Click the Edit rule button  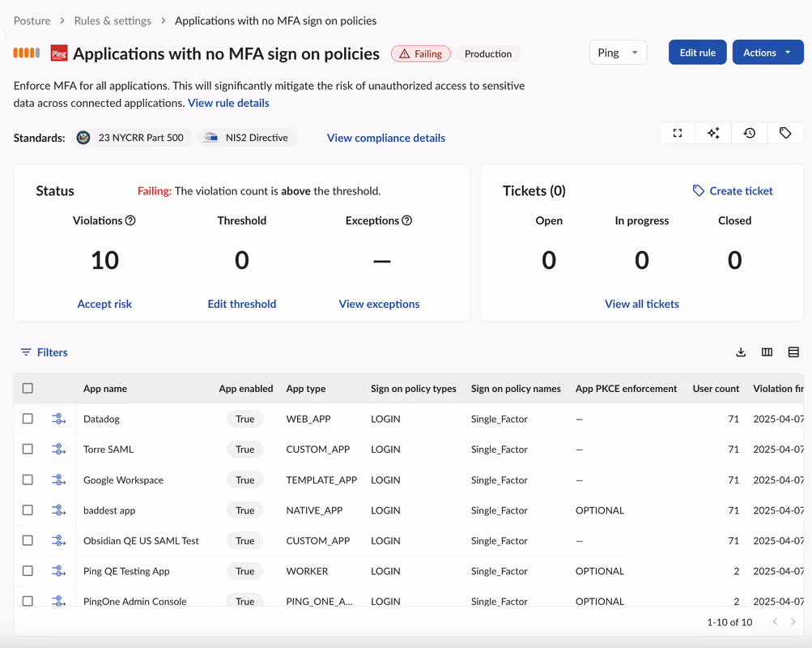click(x=697, y=53)
